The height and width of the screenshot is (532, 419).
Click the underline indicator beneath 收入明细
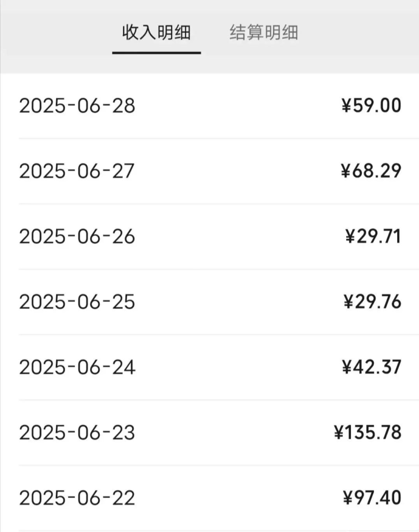pyautogui.click(x=156, y=52)
